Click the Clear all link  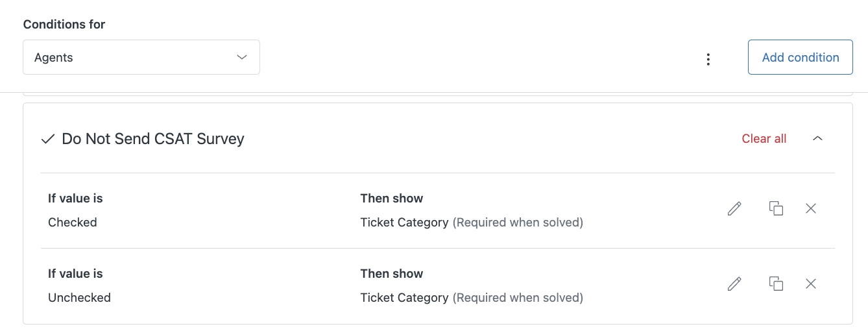pyautogui.click(x=764, y=139)
